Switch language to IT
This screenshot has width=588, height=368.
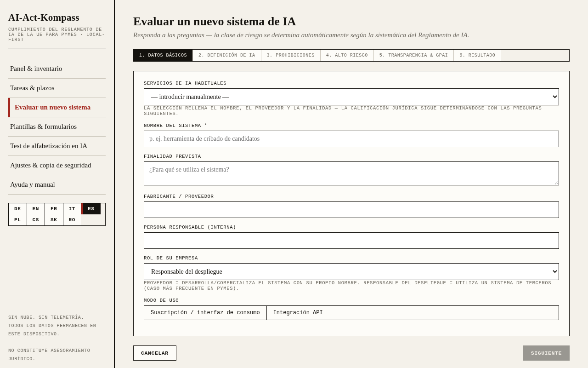[x=72, y=209]
